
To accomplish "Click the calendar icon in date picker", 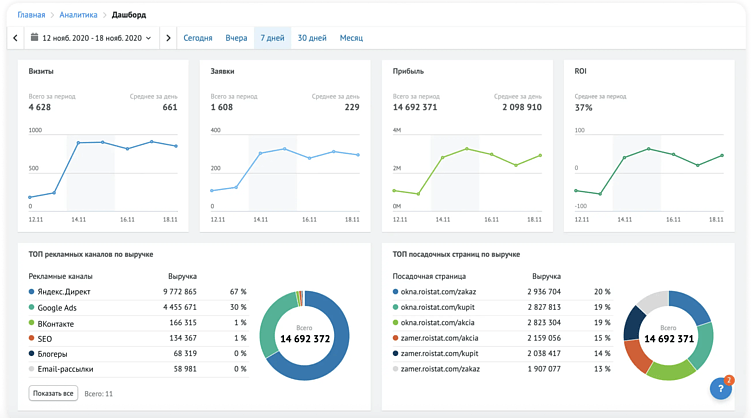I will coord(34,38).
